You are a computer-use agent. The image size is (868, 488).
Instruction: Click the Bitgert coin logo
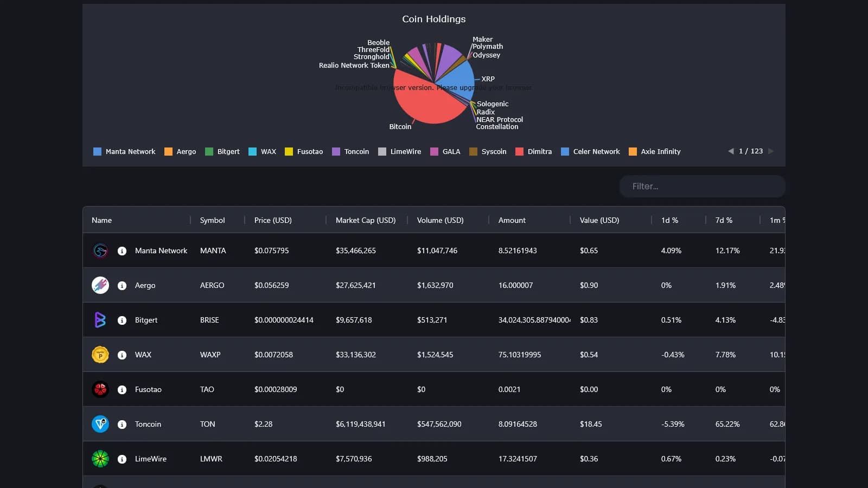point(100,320)
